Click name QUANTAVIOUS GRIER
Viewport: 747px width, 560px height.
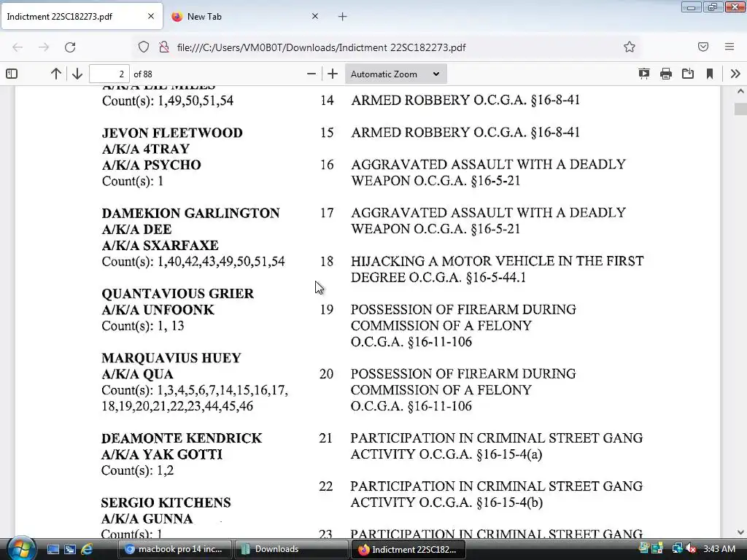pos(178,293)
